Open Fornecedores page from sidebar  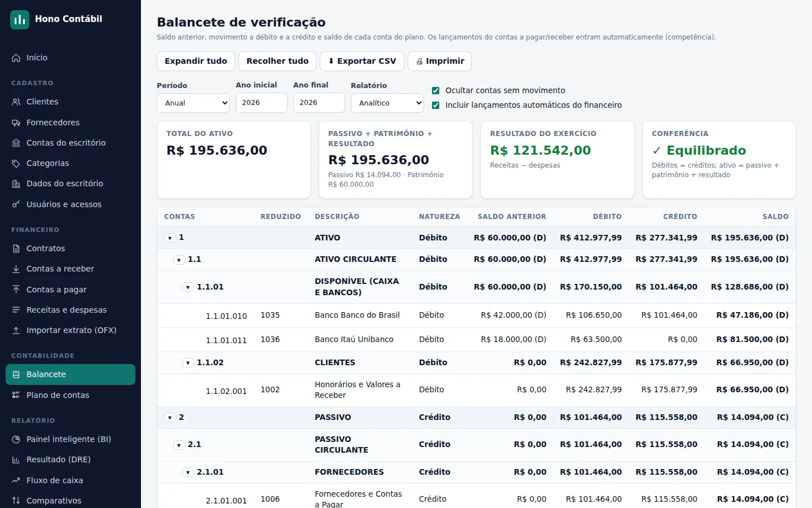click(x=70, y=122)
